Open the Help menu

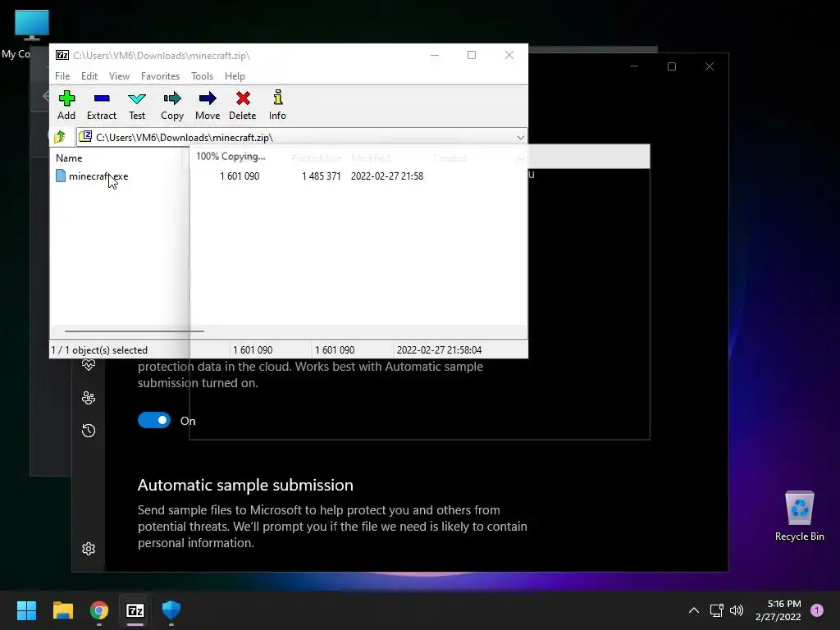(x=235, y=76)
